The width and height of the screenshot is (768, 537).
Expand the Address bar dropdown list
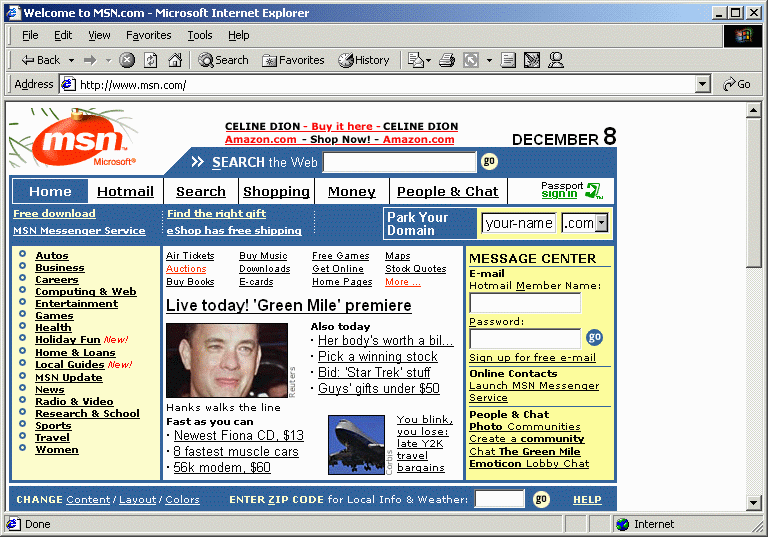702,85
